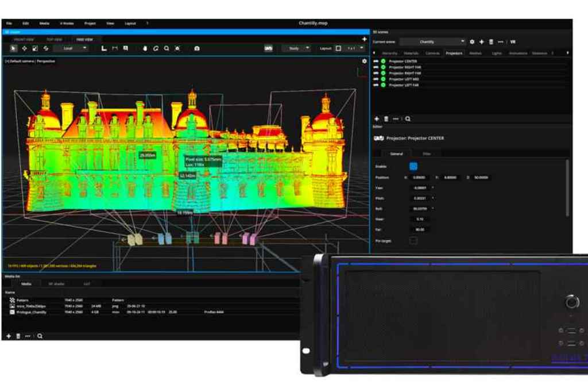
Task: Click the orbit rotate view tool
Action: (x=156, y=48)
